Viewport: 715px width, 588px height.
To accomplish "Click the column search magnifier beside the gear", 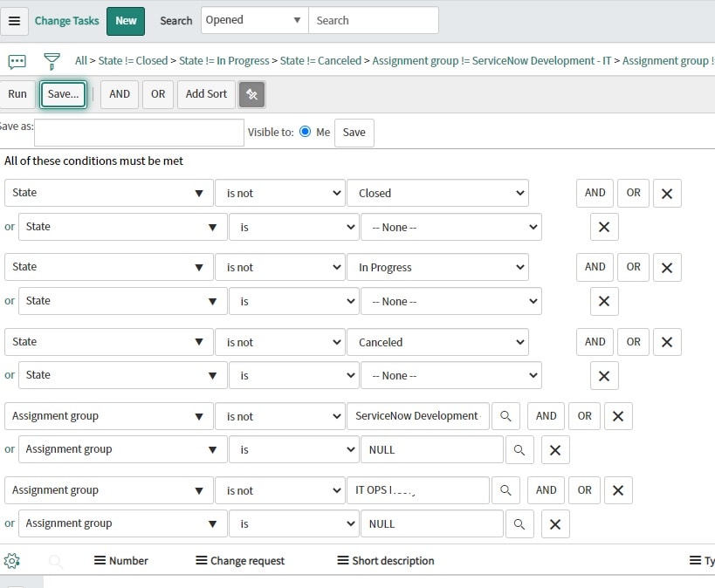I will tap(56, 561).
